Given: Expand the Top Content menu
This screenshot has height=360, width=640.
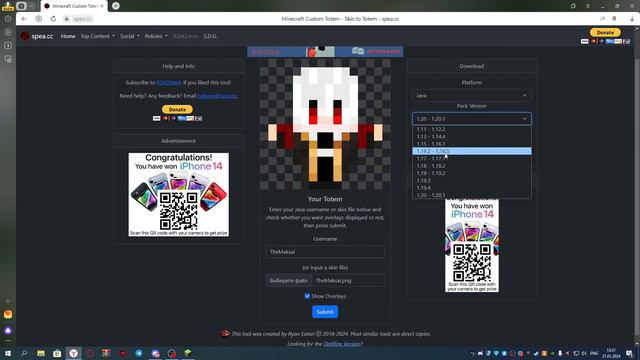Looking at the screenshot, I should [98, 36].
